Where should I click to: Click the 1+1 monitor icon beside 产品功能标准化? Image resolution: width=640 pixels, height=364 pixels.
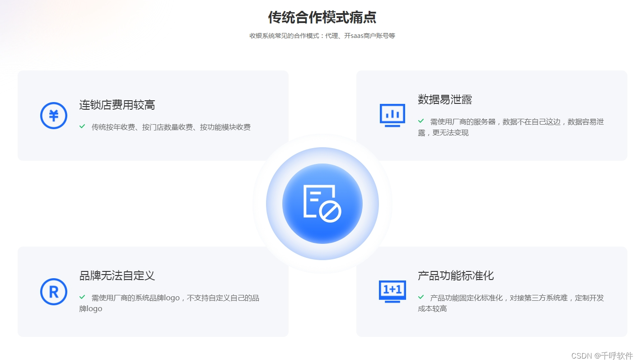pyautogui.click(x=392, y=291)
